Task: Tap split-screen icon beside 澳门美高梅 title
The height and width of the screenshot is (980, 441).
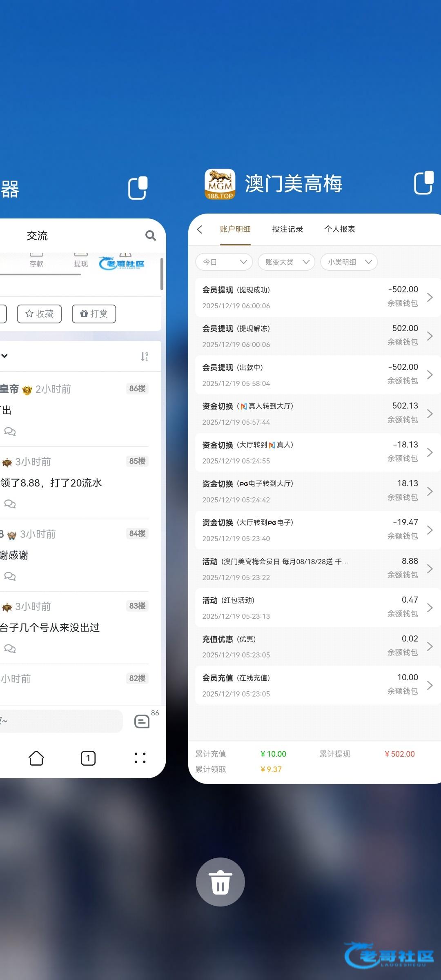Action: pyautogui.click(x=423, y=183)
